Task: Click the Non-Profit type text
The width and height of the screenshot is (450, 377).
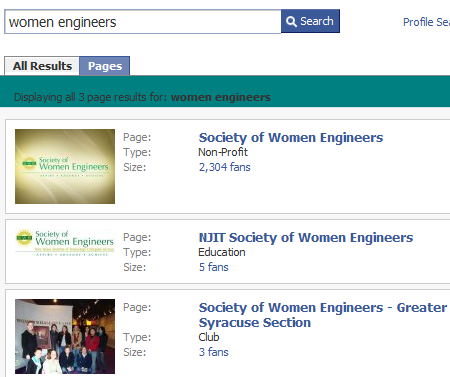Action: pyautogui.click(x=223, y=152)
